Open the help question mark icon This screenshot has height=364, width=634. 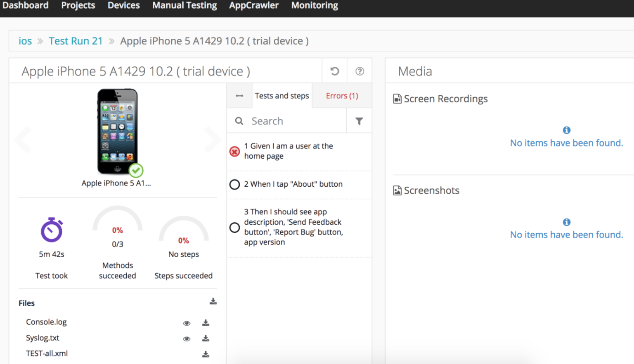360,71
